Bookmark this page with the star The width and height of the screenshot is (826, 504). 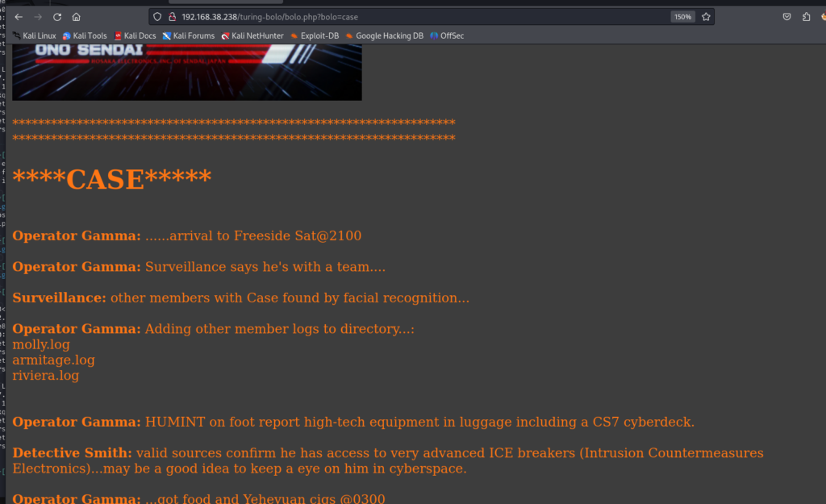point(706,17)
